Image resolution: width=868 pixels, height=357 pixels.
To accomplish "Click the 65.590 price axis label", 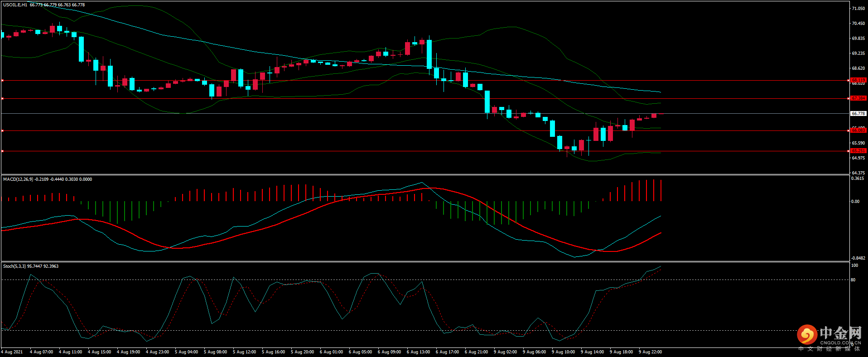I will click(x=858, y=143).
